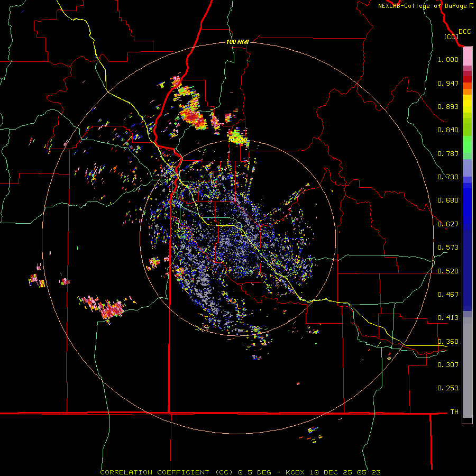
Task: Click the 0.360 legend value
Action: pos(448,342)
